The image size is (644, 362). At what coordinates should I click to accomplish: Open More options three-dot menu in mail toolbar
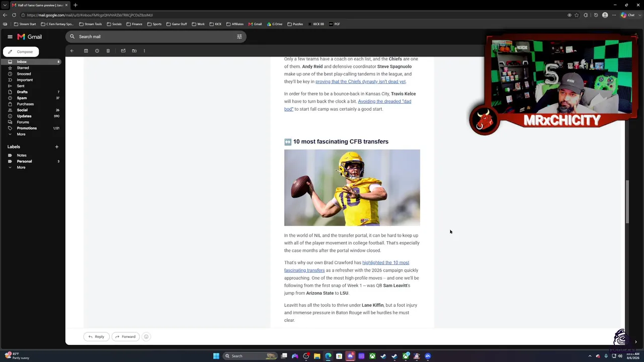[x=144, y=51]
